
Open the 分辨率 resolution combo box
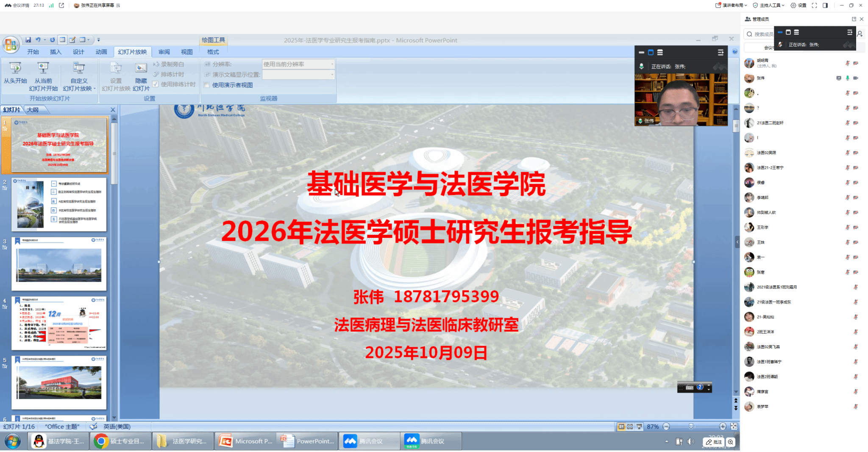pos(298,64)
